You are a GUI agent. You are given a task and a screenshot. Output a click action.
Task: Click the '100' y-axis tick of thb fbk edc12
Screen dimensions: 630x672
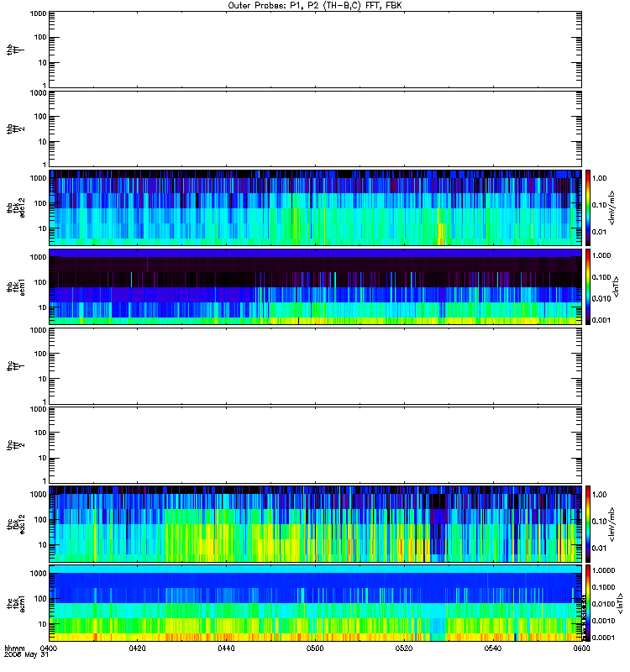[40, 203]
